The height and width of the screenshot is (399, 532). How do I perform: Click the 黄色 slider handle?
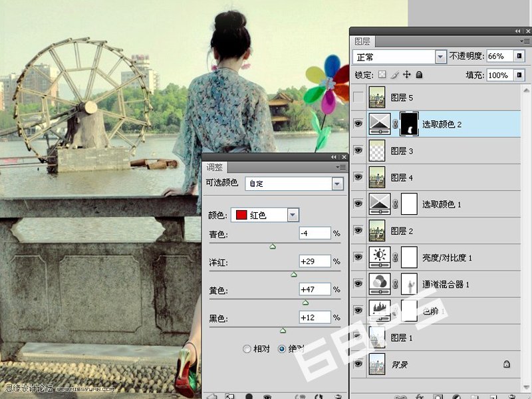pyautogui.click(x=305, y=303)
